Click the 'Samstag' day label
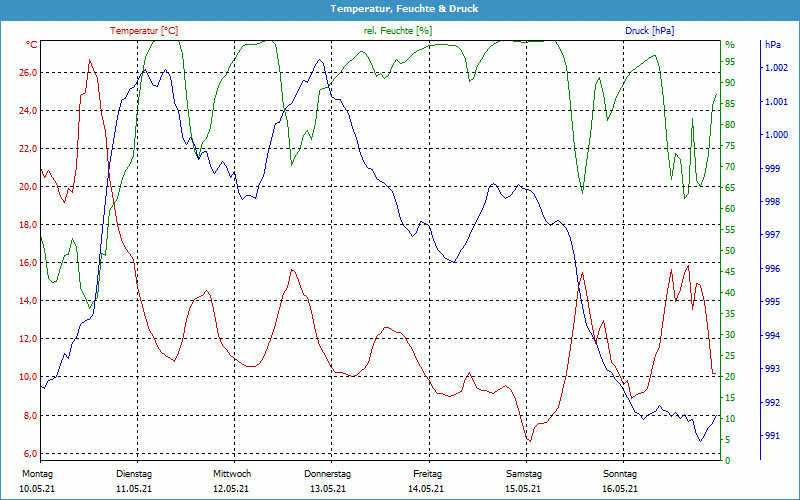 point(524,474)
